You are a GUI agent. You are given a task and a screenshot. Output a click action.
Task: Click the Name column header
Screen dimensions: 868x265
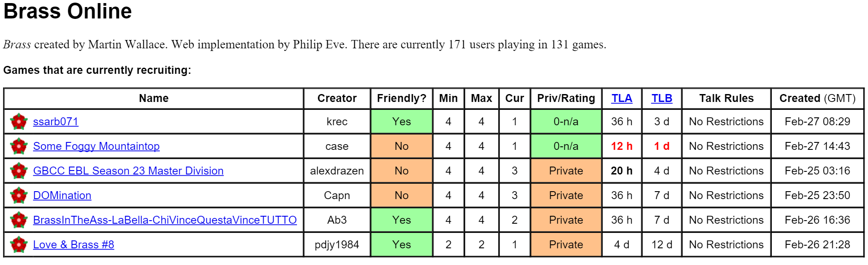(154, 98)
